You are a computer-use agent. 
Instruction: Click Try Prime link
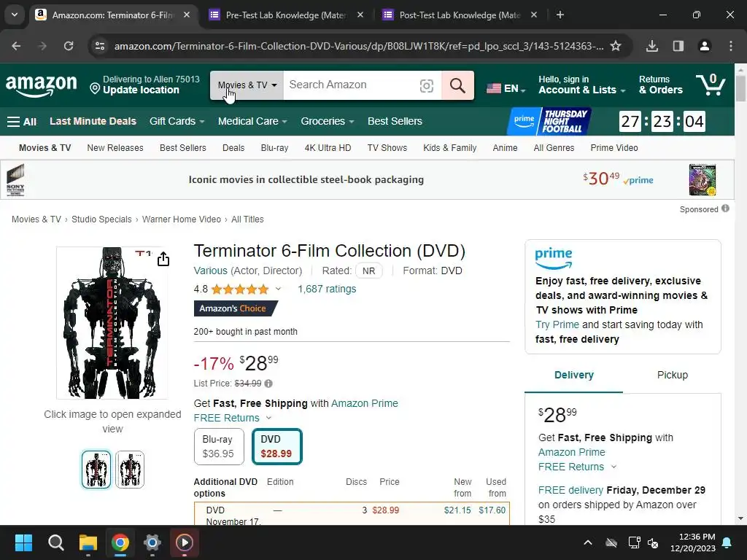coord(557,324)
